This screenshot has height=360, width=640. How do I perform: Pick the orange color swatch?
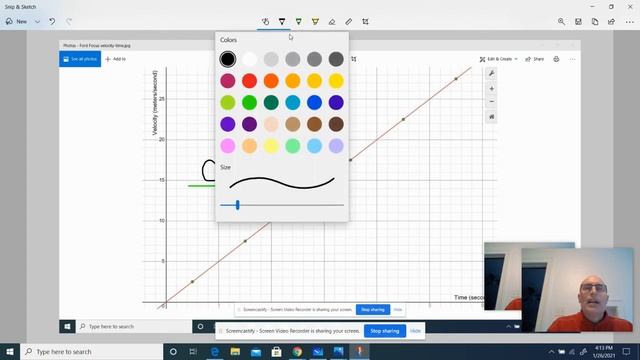tap(271, 81)
